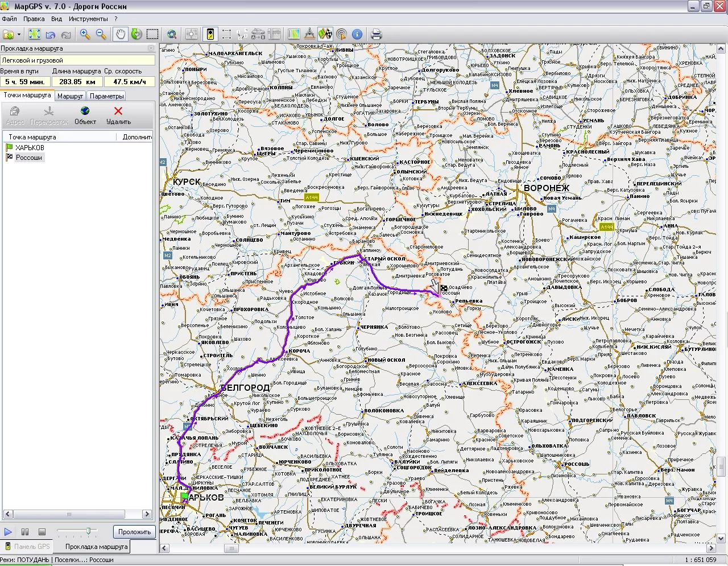The width and height of the screenshot is (728, 566).
Task: Click the 47.5 км/ч average speed value
Action: (130, 82)
